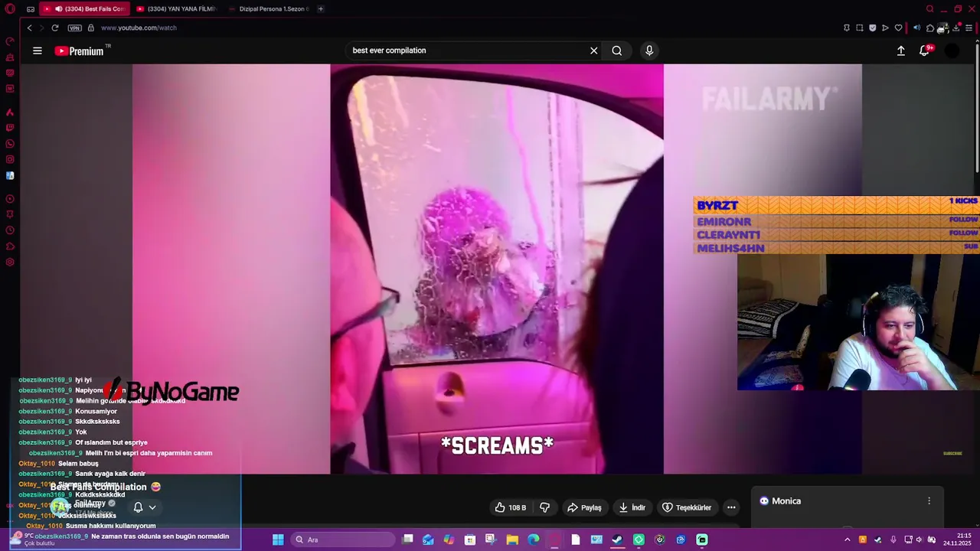The height and width of the screenshot is (551, 980).
Task: Open the Monica panel options menu
Action: point(929,501)
